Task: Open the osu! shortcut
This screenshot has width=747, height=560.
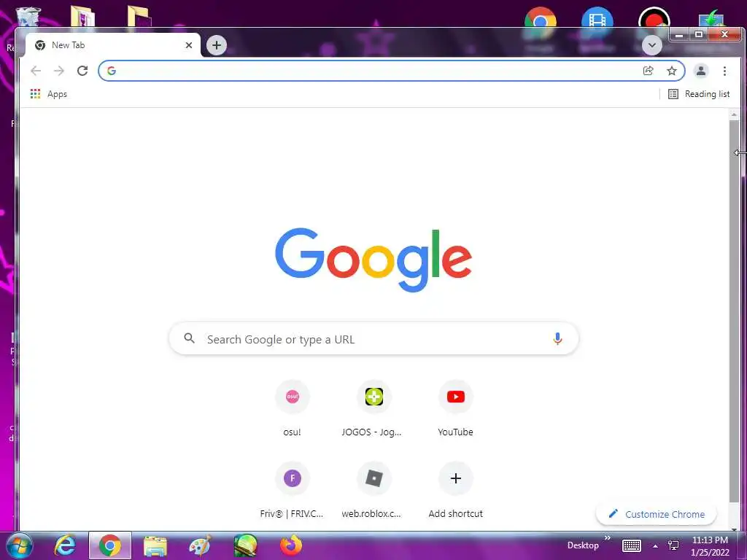Action: (292, 410)
